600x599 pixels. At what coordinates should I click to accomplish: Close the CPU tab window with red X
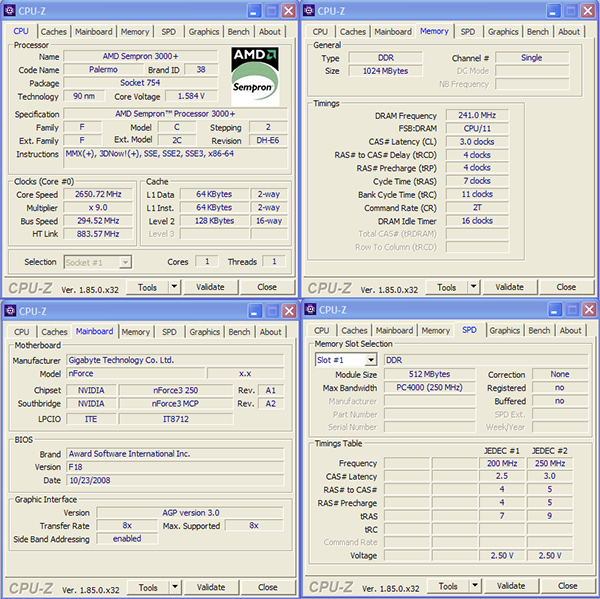coord(289,11)
